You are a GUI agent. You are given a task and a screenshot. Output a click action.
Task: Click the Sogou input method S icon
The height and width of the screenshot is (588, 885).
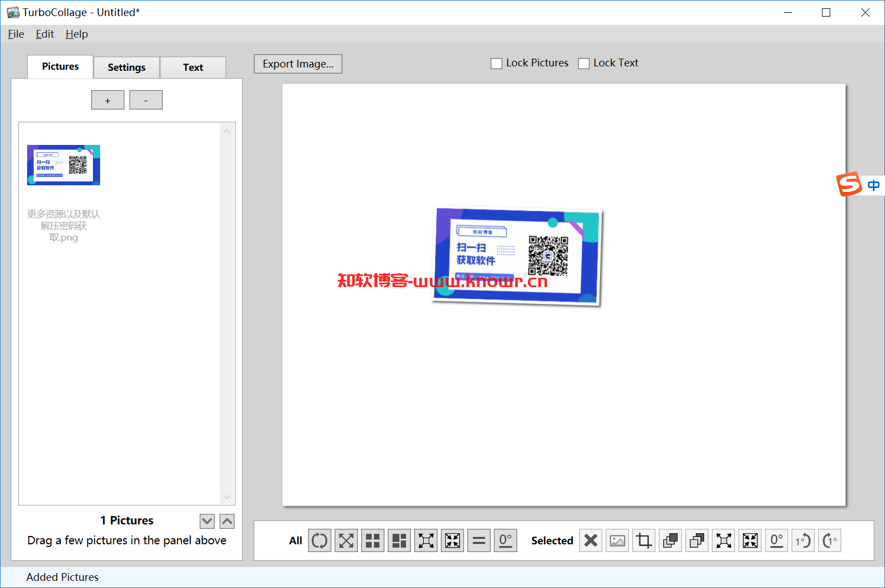849,184
